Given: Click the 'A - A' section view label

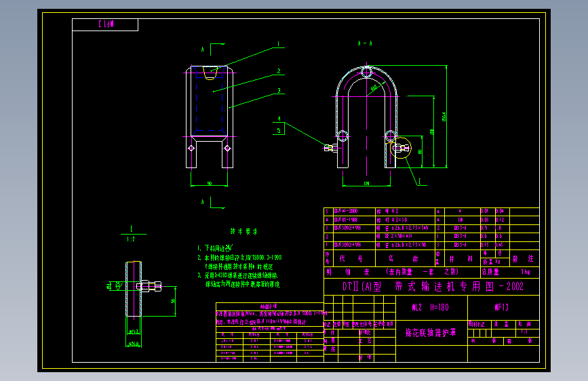Looking at the screenshot, I should pyautogui.click(x=365, y=43).
